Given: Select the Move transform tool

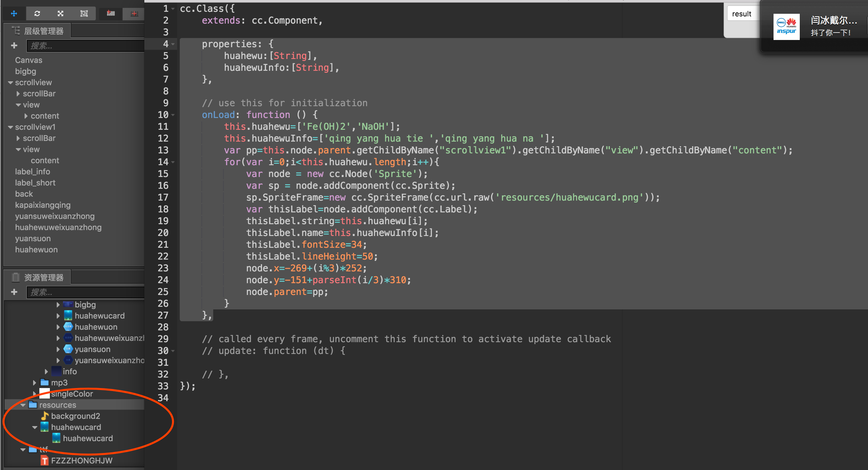Looking at the screenshot, I should tap(14, 13).
